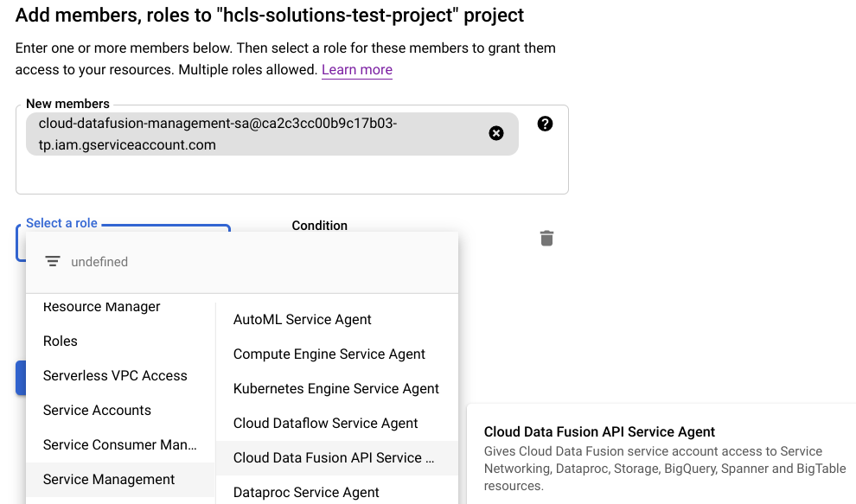Delete the role row with trash icon
The width and height of the screenshot is (856, 504).
tap(546, 238)
